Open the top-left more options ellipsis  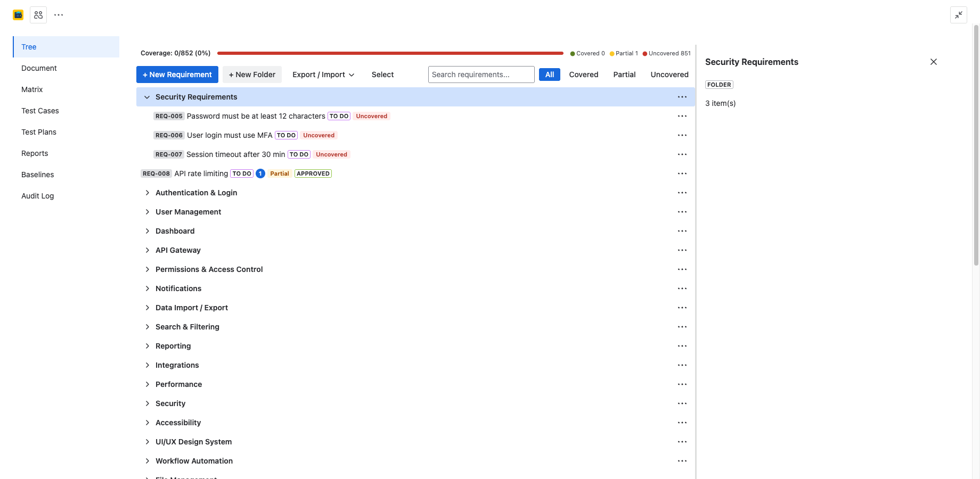pos(59,15)
